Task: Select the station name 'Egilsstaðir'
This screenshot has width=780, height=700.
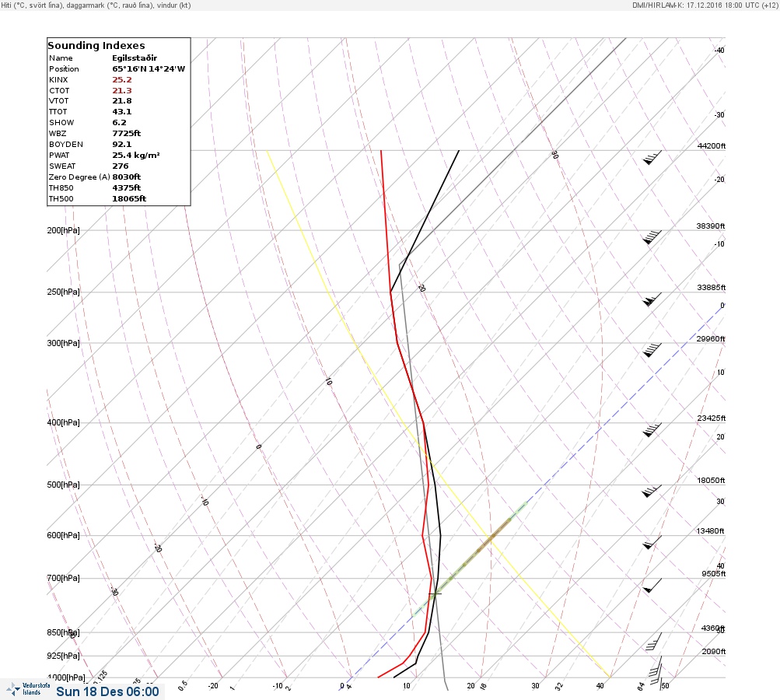Action: 135,58
